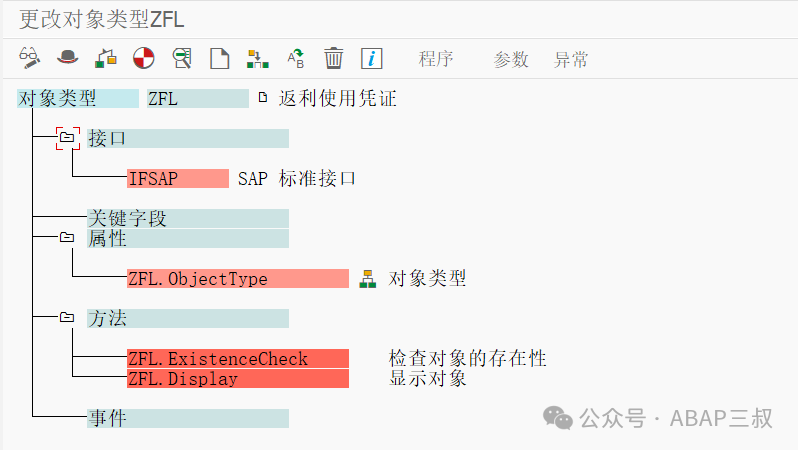
Task: Click the ZFL object type field
Action: click(197, 98)
